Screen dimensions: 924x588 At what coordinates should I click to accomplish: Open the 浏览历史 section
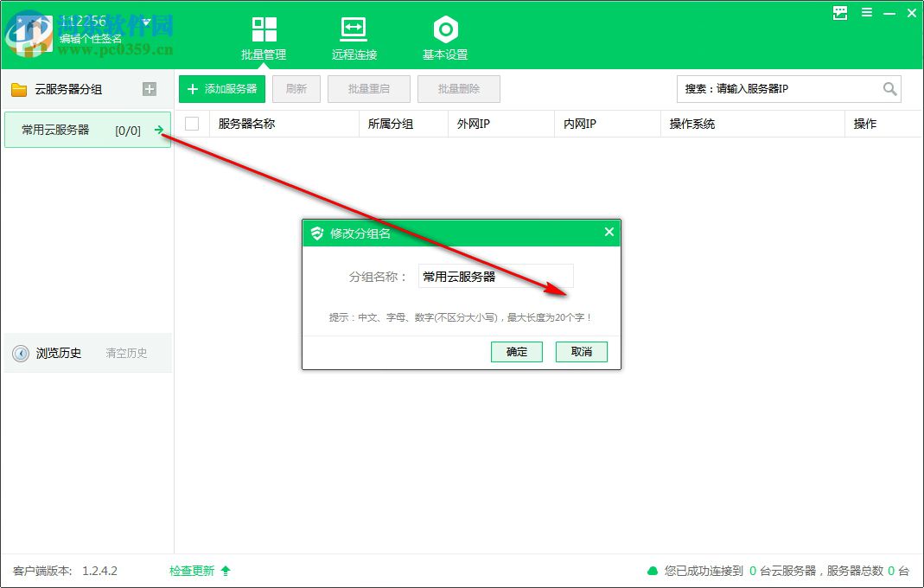[x=59, y=354]
